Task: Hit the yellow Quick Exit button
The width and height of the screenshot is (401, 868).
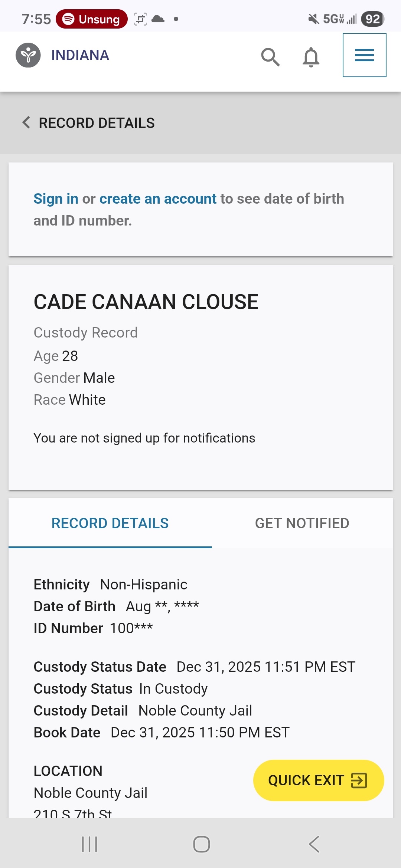Action: pos(318,780)
